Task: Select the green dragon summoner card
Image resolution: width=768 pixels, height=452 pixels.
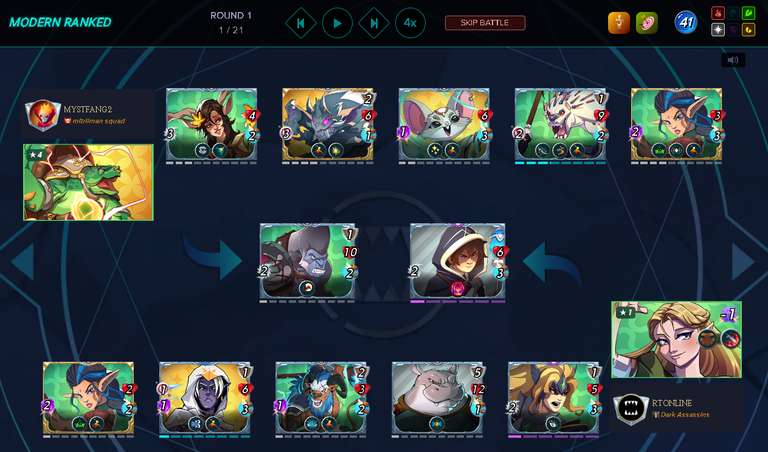Action: click(x=88, y=182)
